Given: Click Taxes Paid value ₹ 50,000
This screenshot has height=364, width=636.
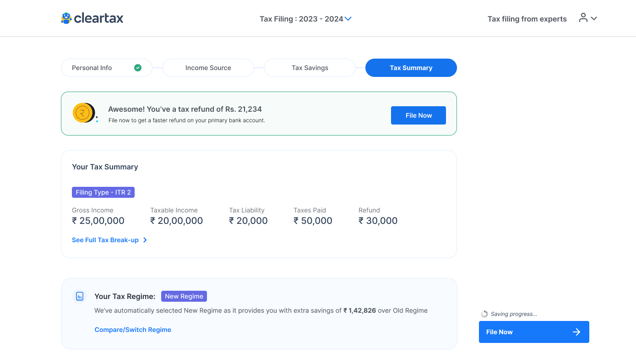Looking at the screenshot, I should coord(313,221).
